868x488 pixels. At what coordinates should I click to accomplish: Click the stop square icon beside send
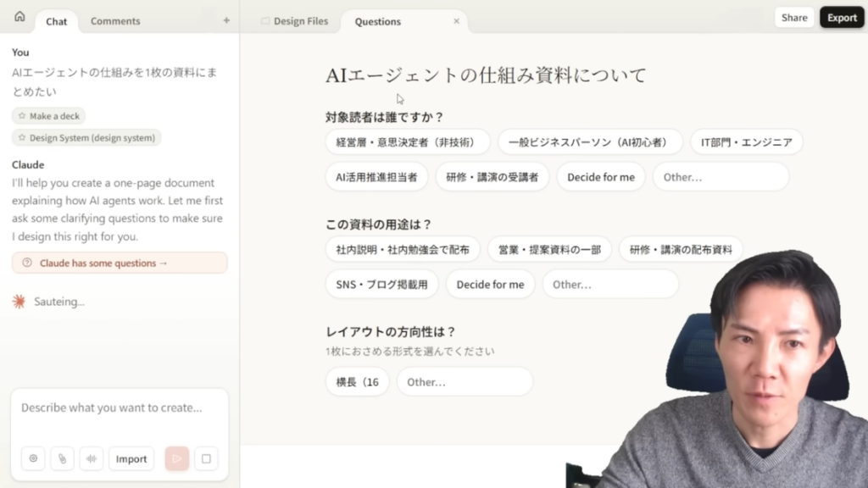click(207, 458)
